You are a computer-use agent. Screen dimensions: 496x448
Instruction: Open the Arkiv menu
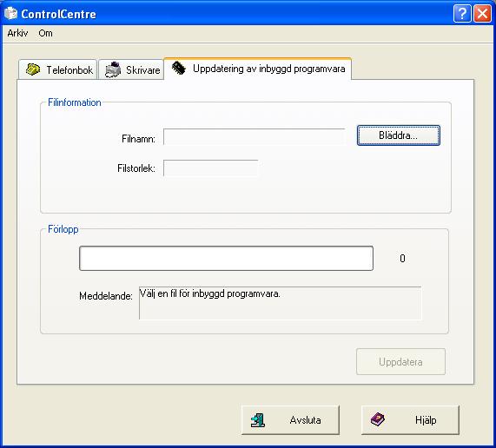(x=17, y=33)
